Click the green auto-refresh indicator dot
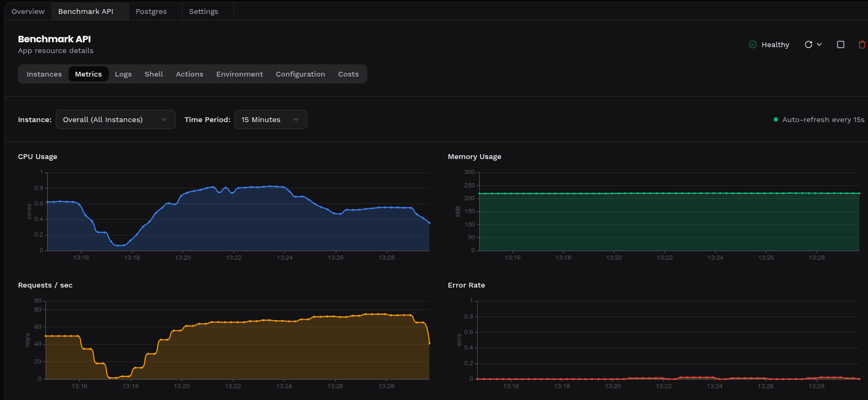This screenshot has width=868, height=400. click(776, 119)
